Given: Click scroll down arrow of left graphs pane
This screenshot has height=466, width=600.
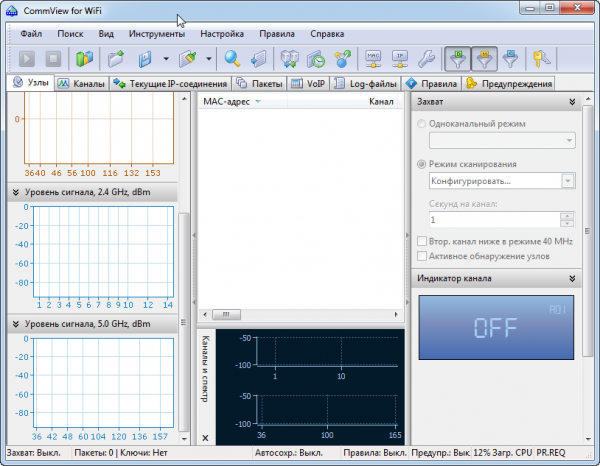Looking at the screenshot, I should click(x=184, y=439).
